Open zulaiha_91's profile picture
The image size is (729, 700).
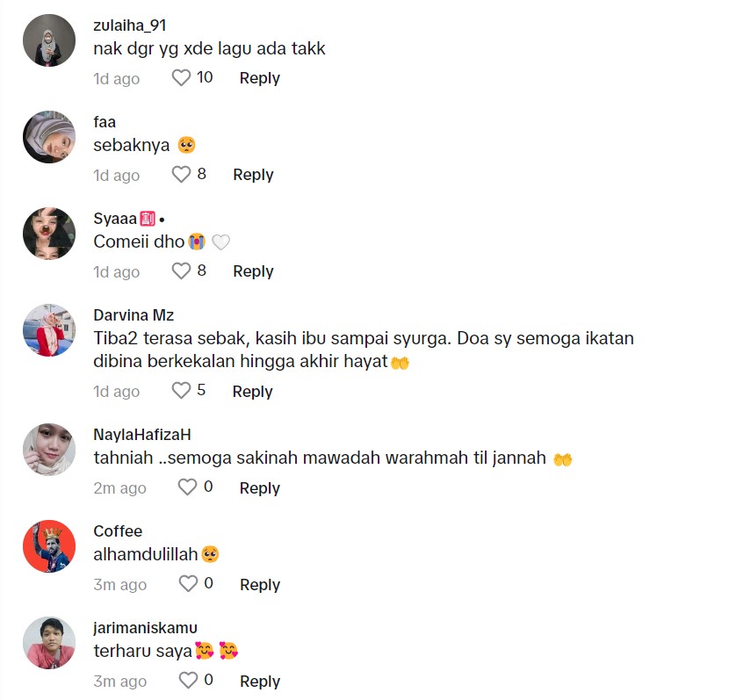(x=49, y=40)
